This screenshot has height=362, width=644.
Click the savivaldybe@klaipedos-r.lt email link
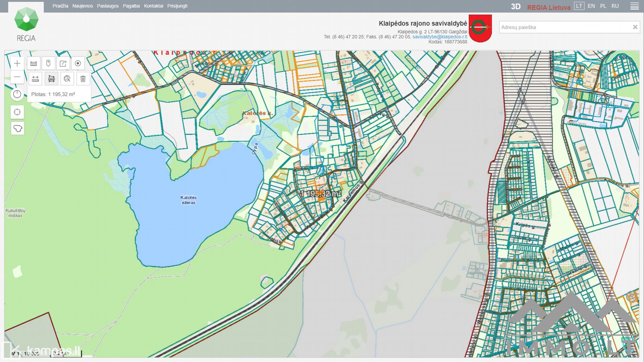coord(440,37)
